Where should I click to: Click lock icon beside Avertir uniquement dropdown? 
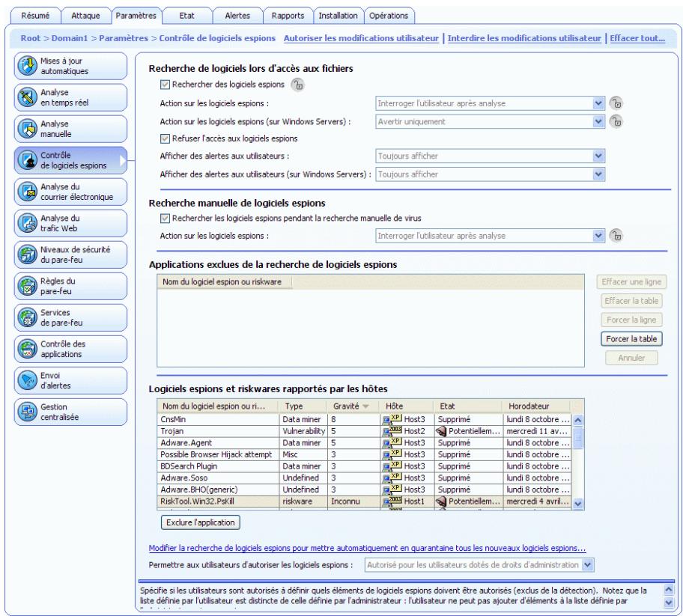pyautogui.click(x=616, y=121)
